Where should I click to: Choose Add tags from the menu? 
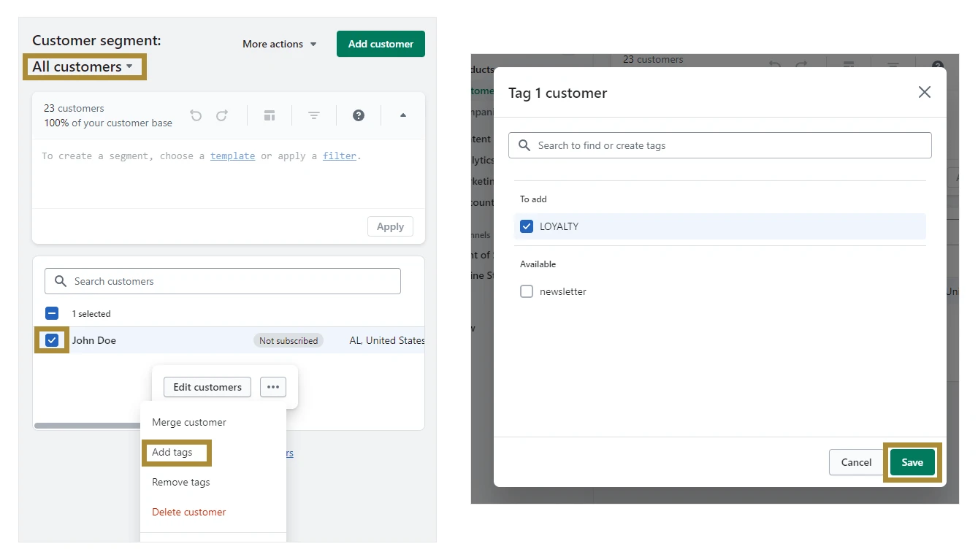[172, 452]
